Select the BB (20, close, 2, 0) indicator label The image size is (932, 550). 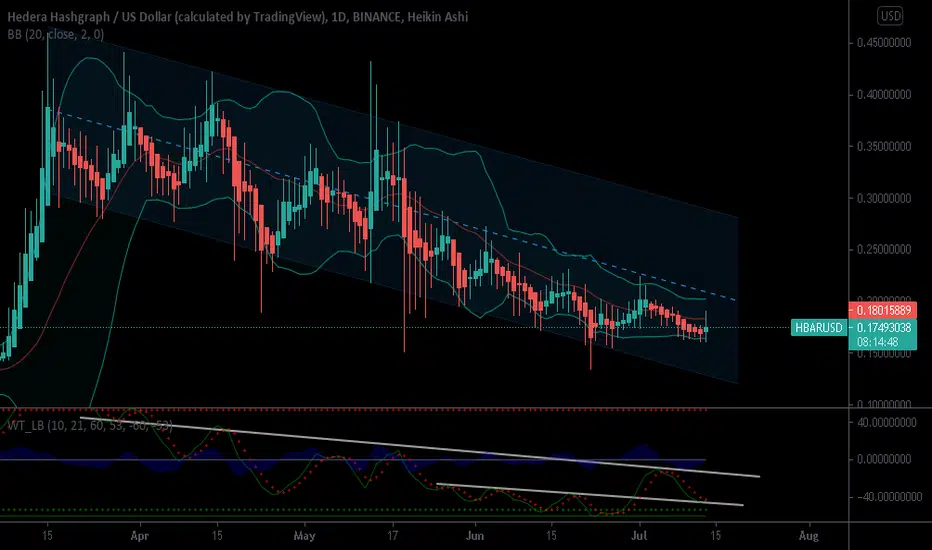click(x=56, y=34)
